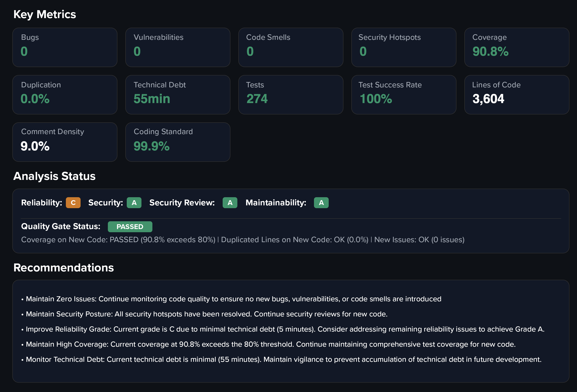Select the Code Smells card

pos(291,47)
